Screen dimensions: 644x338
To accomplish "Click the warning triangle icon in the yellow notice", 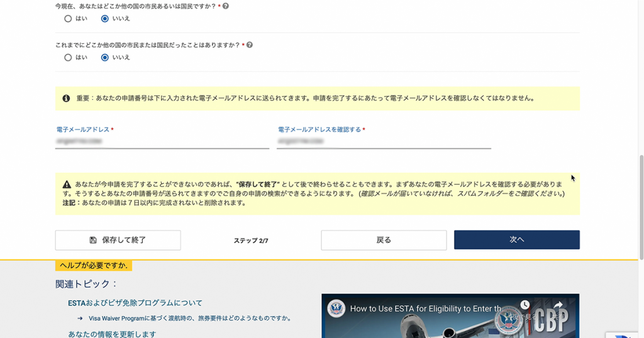I will pyautogui.click(x=66, y=185).
